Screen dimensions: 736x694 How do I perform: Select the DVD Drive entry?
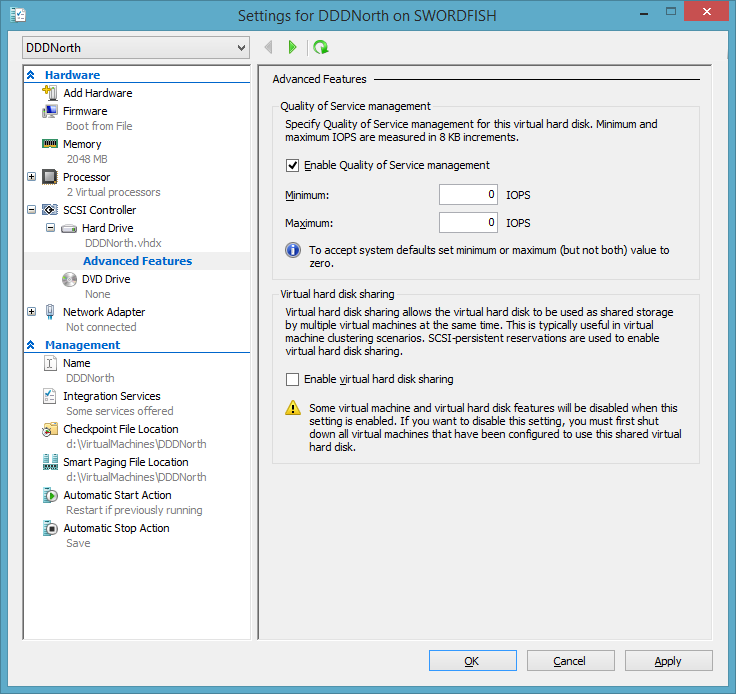[x=106, y=279]
